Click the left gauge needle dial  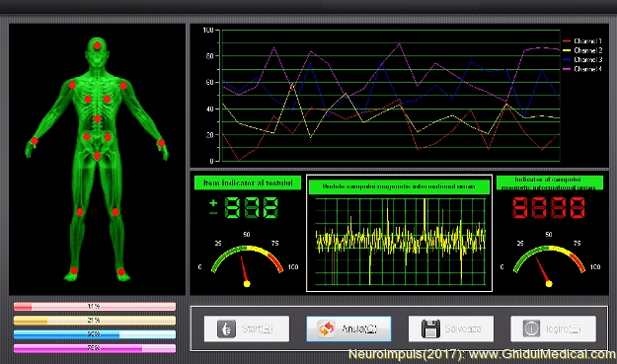coord(247,264)
